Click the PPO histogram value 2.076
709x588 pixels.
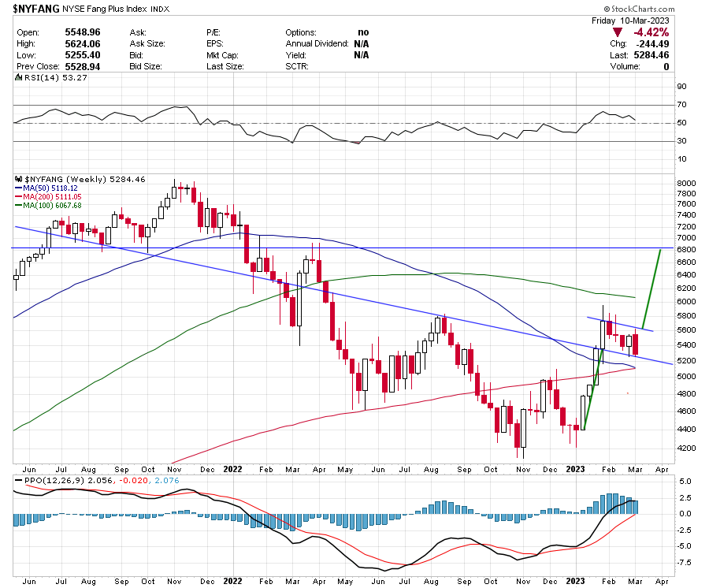(167, 480)
